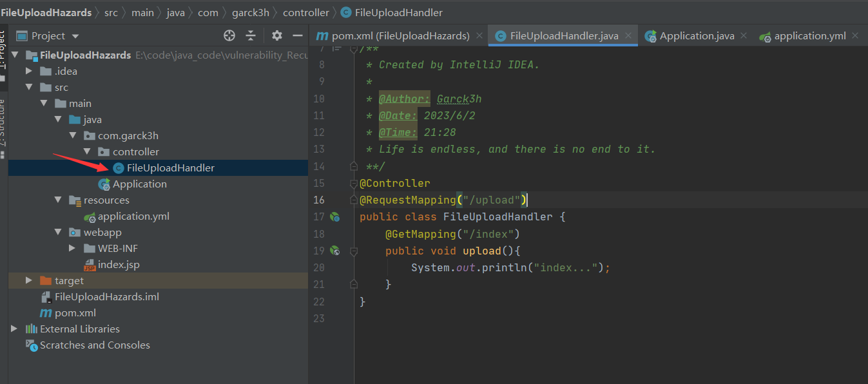This screenshot has width=868, height=384.
Task: Click the Spring config icon on application.yml tab
Action: tap(766, 36)
